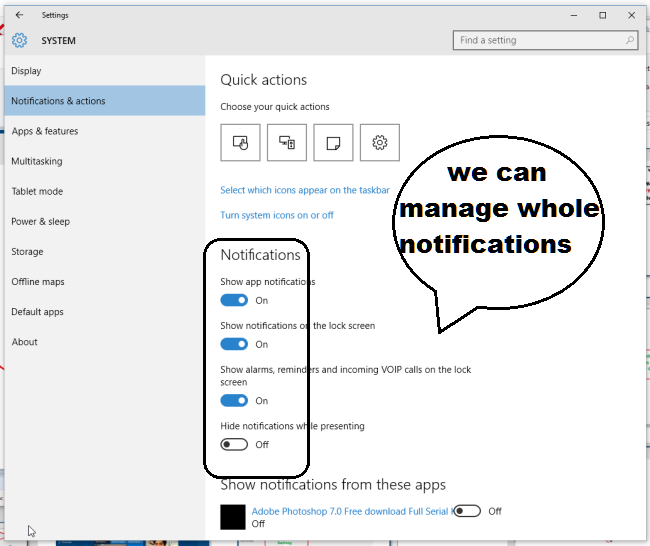Open the About page

click(x=105, y=342)
